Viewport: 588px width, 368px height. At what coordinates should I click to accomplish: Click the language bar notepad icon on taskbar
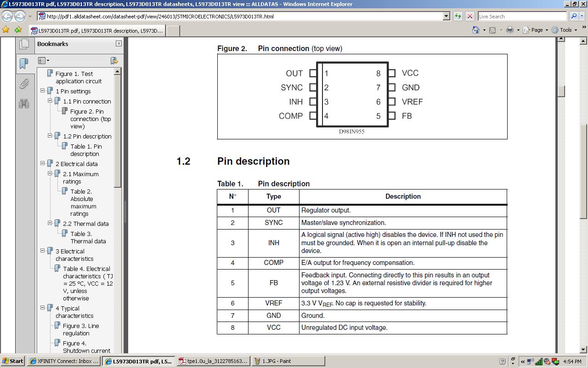pos(502,361)
